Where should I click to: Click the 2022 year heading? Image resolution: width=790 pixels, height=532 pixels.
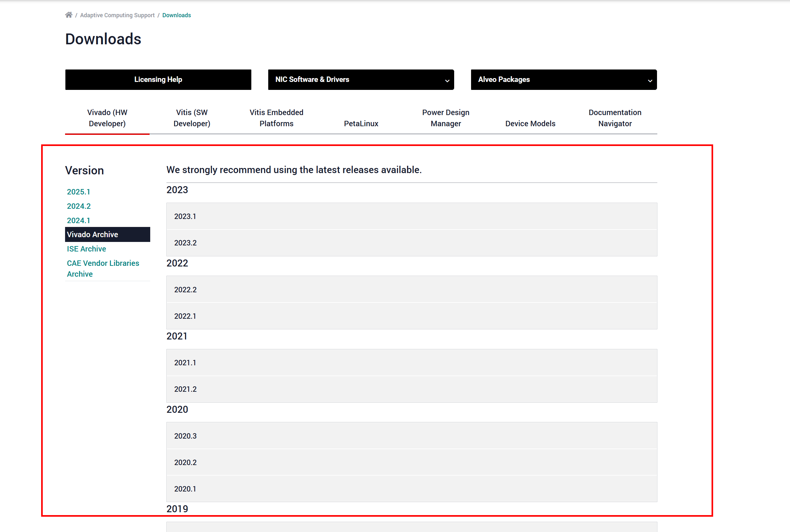tap(177, 263)
